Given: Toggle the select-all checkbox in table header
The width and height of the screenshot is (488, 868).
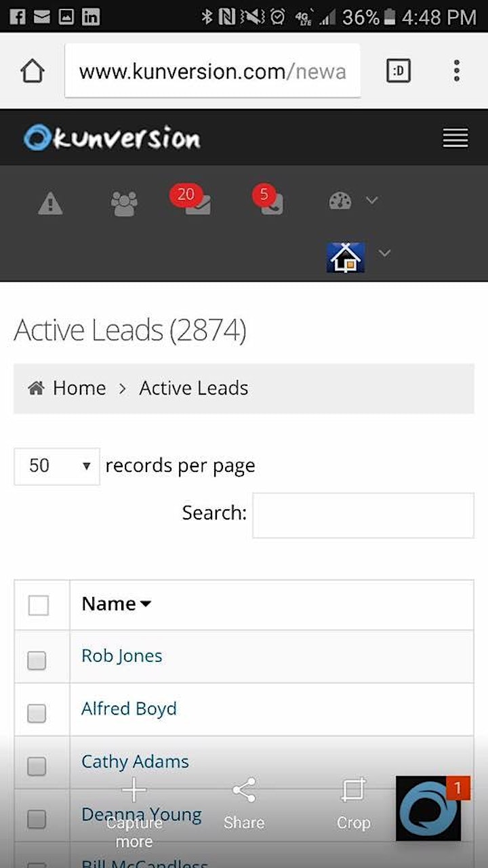Looking at the screenshot, I should coord(39,606).
